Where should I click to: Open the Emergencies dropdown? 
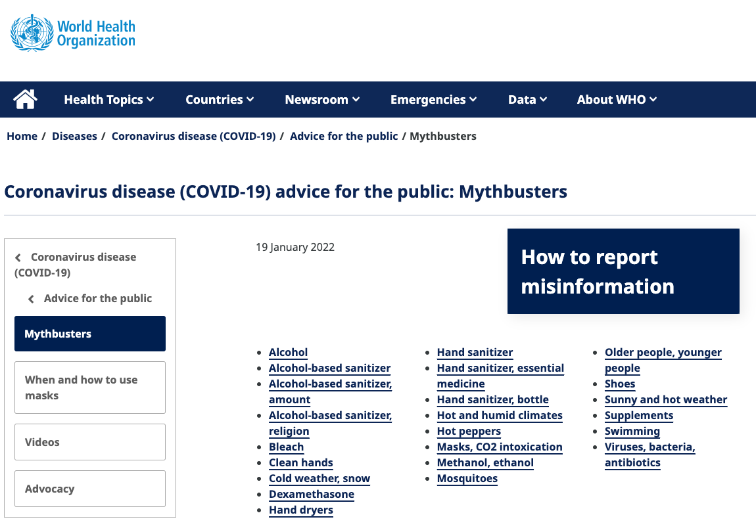point(433,100)
